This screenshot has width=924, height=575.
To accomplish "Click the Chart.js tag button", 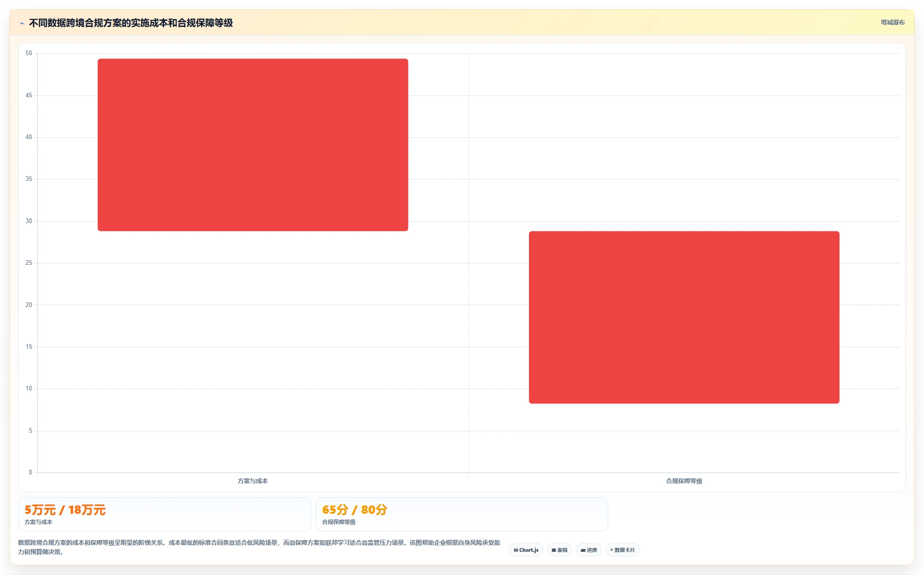I will [526, 550].
